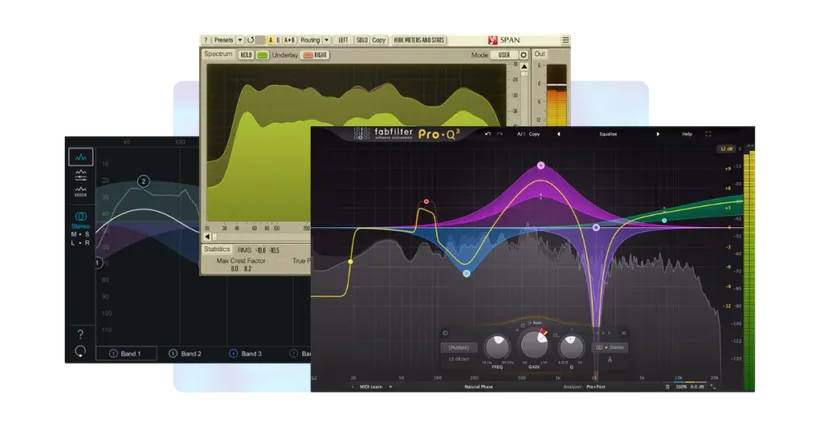Image resolution: width=840 pixels, height=430 pixels.
Task: Select the Band 3 tab
Action: tap(246, 353)
